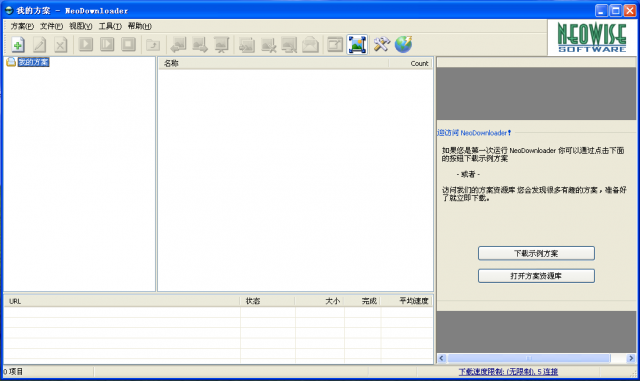Open the 方案(P) menu
The height and width of the screenshot is (381, 640).
22,26
